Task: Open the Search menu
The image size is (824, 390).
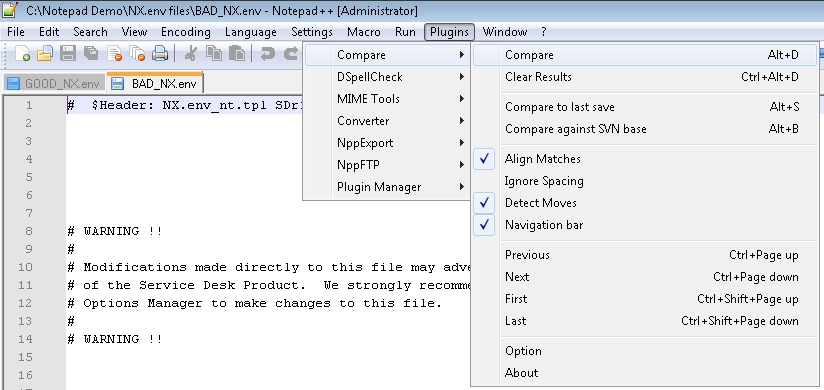Action: (x=90, y=32)
